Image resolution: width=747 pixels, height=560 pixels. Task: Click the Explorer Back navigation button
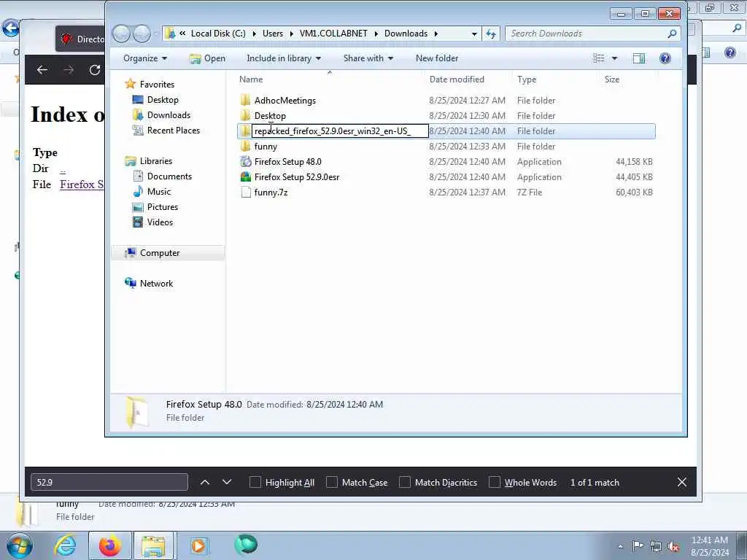(122, 34)
